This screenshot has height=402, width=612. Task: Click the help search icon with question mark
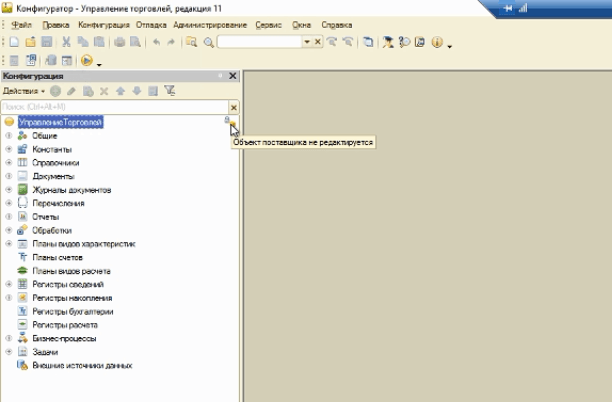(x=404, y=42)
